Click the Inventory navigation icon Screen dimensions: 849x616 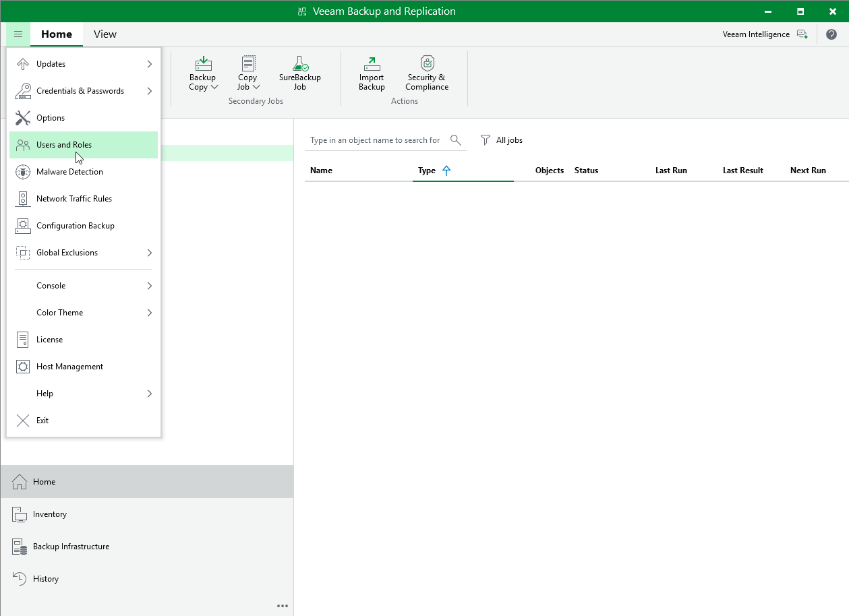click(x=20, y=514)
